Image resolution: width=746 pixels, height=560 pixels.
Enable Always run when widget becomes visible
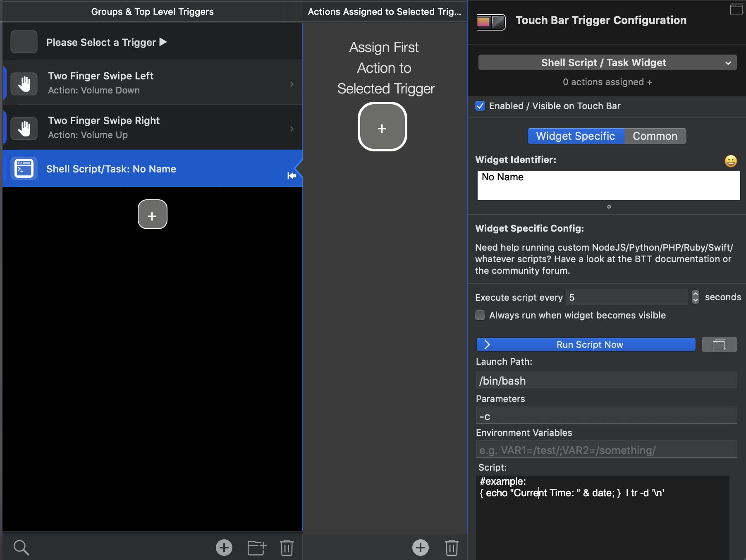coord(480,315)
